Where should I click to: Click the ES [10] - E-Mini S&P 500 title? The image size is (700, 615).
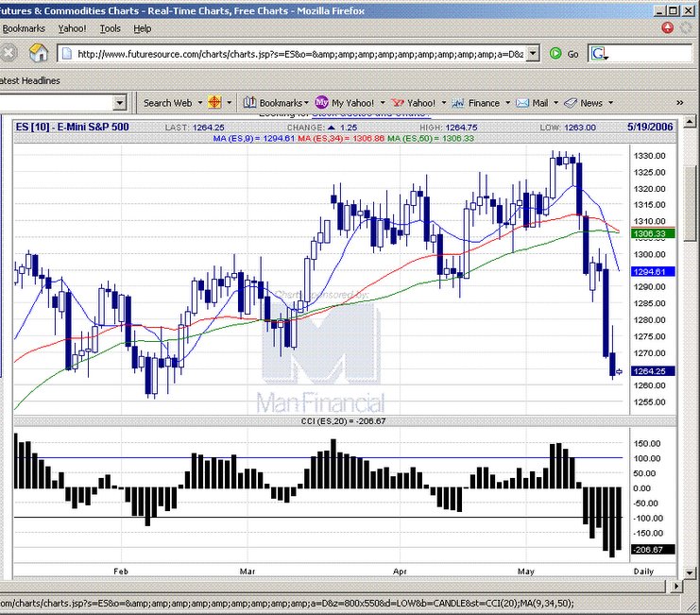tap(73, 128)
